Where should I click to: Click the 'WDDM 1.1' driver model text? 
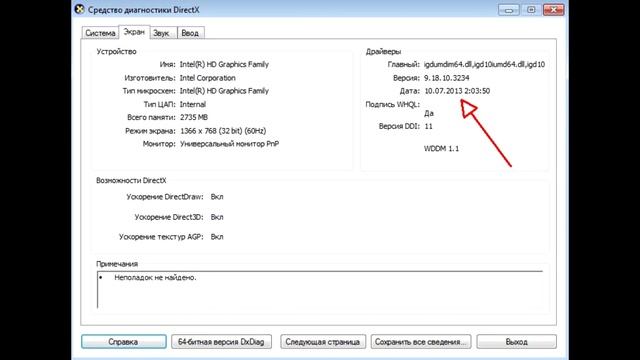pyautogui.click(x=441, y=149)
